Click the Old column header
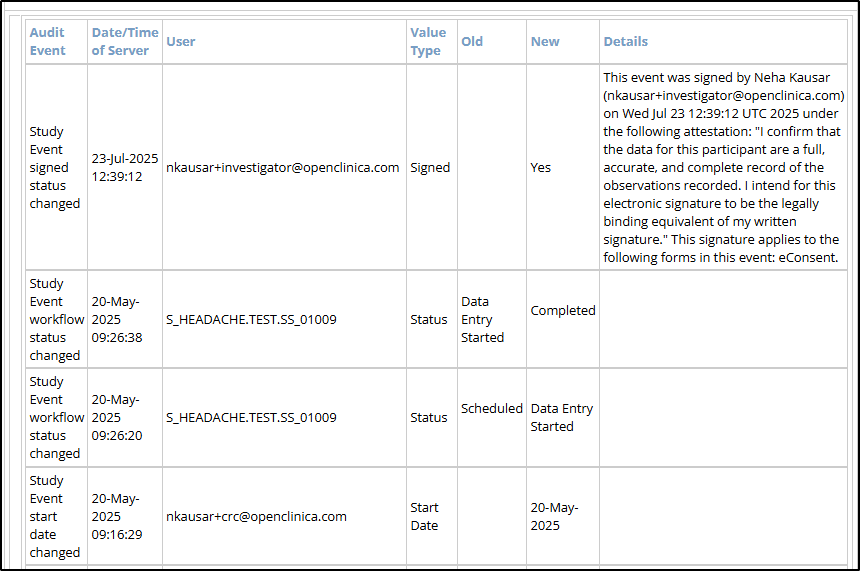This screenshot has width=860, height=571. (472, 42)
